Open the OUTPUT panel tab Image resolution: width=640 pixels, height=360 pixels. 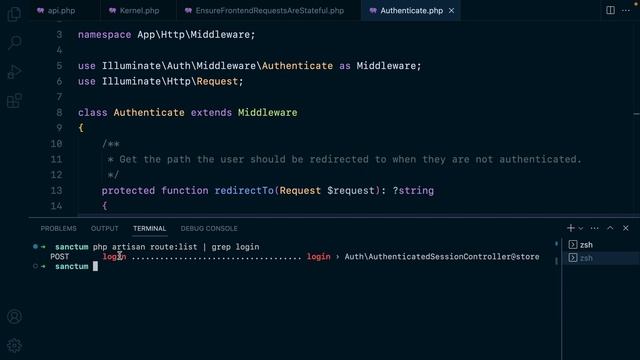click(104, 229)
